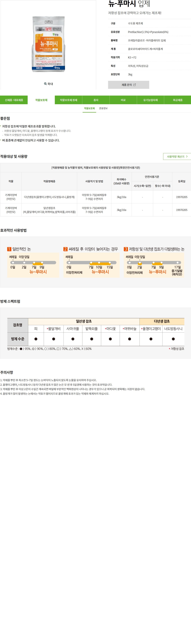Click the 뉴-푸마시 입제 product title
Screen dimensions: 191x644
pos(129,4)
